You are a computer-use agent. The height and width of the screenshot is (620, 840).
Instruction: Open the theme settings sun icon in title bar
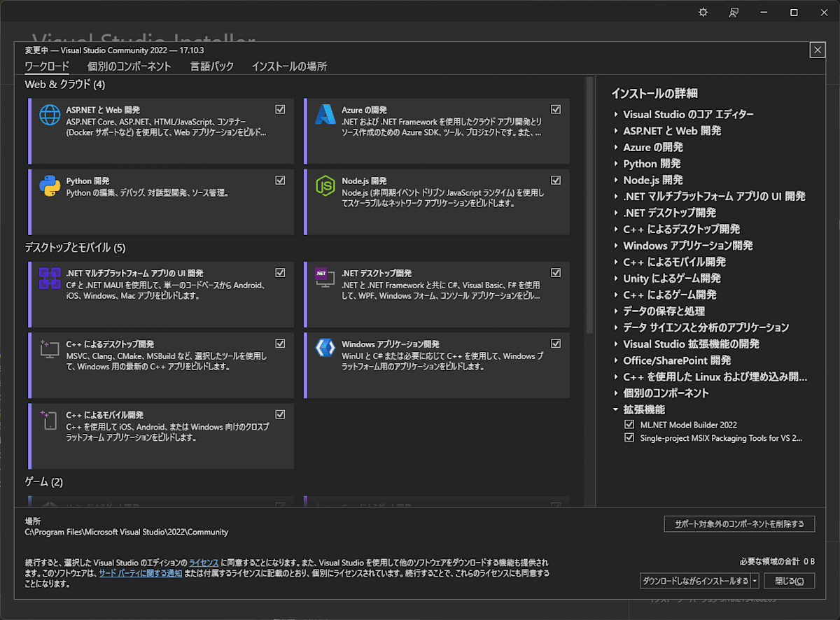pyautogui.click(x=703, y=13)
